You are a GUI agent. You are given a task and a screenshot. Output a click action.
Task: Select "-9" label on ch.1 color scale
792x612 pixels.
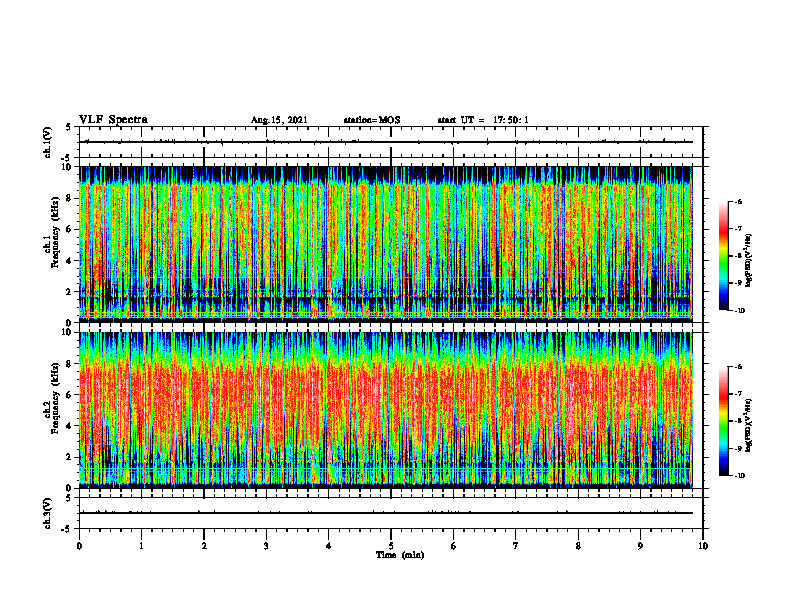click(x=738, y=283)
